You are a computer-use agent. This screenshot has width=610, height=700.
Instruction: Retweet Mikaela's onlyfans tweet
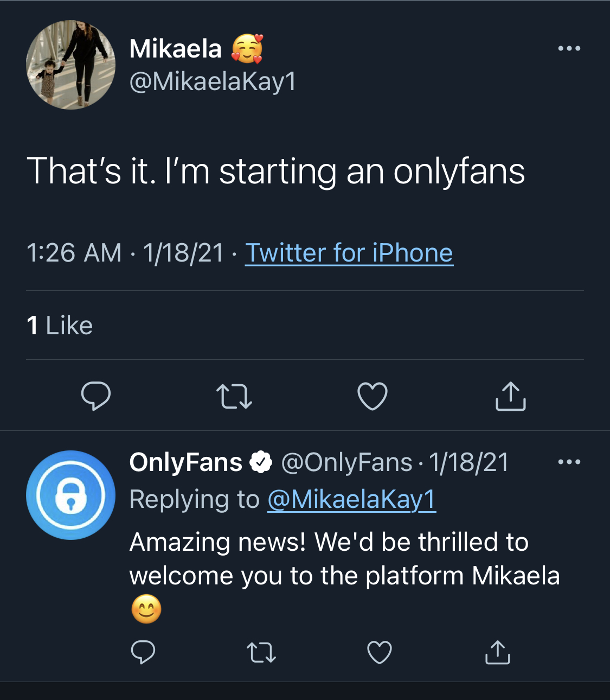tap(234, 396)
